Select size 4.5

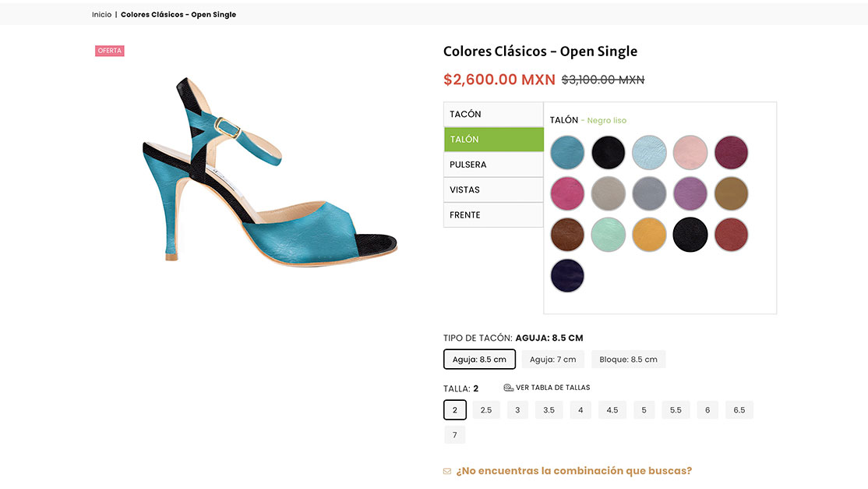(612, 409)
